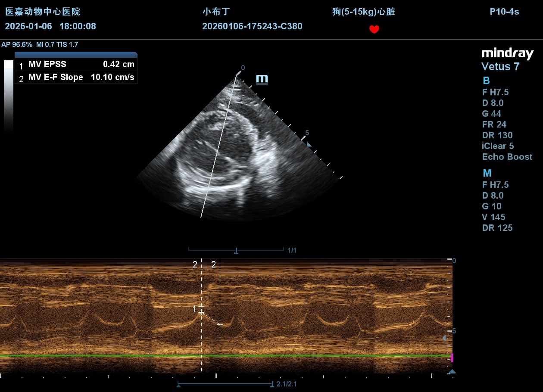This screenshot has width=543, height=392.
Task: Click the iClear 5 parameter
Action: point(498,146)
